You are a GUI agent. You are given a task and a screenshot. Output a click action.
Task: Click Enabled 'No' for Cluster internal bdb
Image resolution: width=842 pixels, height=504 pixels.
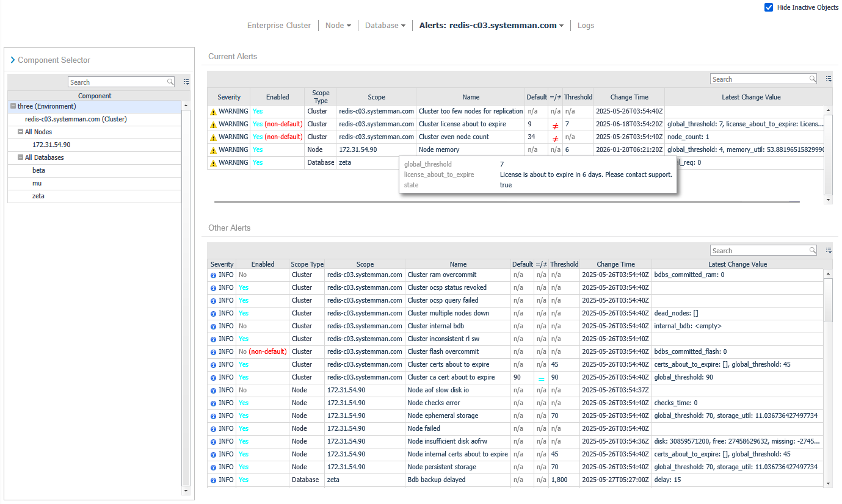(x=242, y=326)
